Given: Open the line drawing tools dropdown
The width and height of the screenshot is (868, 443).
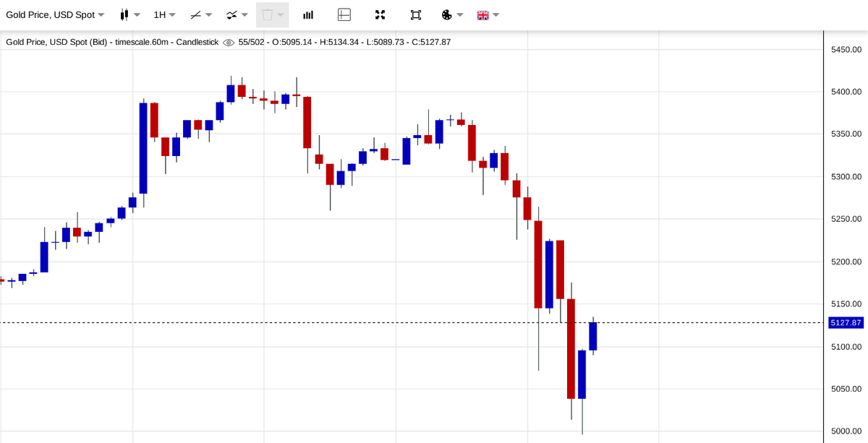Looking at the screenshot, I should (x=201, y=14).
